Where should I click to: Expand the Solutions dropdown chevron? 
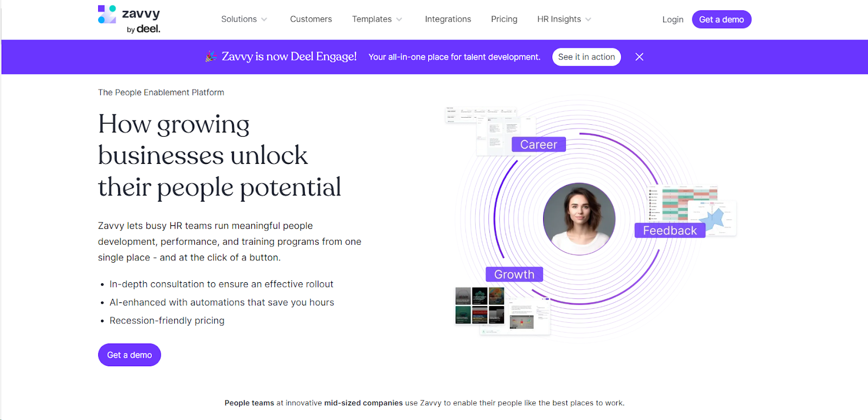(x=264, y=20)
